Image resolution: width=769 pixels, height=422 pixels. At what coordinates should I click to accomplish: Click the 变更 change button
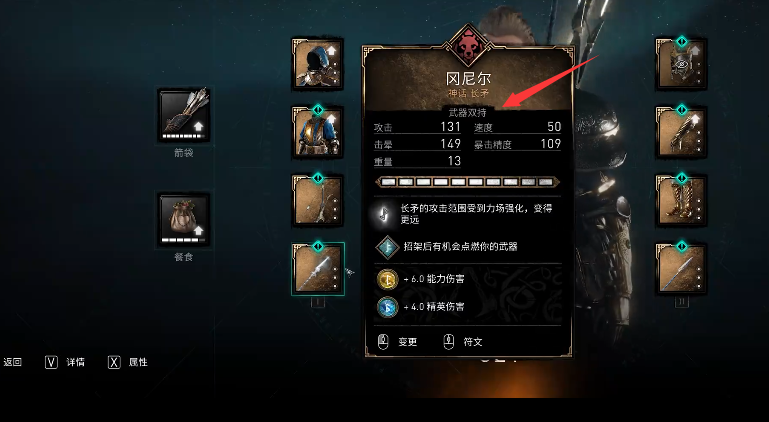coord(398,342)
